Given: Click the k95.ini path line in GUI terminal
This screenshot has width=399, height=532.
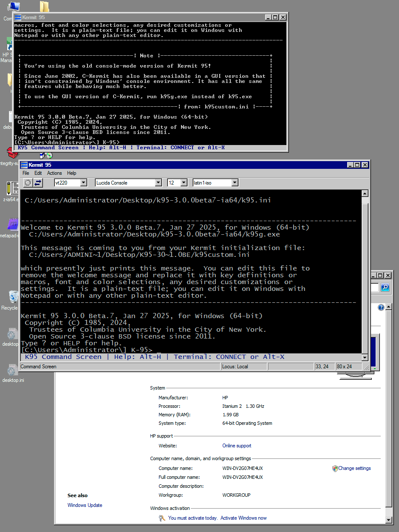Looking at the screenshot, I should (148, 200).
